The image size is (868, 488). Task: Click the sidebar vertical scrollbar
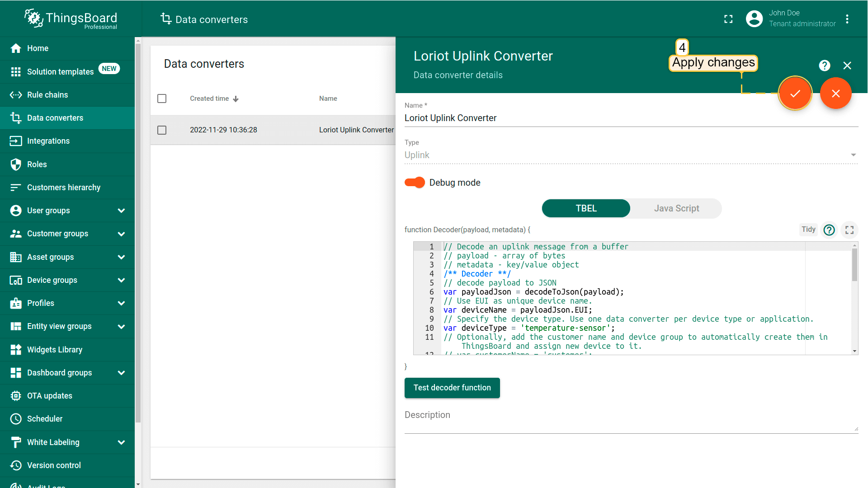[138, 233]
